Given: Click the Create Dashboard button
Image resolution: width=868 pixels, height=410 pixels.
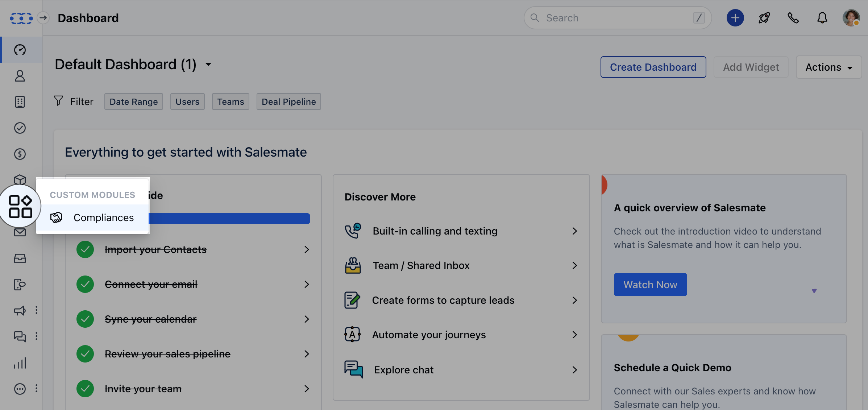Looking at the screenshot, I should [x=653, y=67].
